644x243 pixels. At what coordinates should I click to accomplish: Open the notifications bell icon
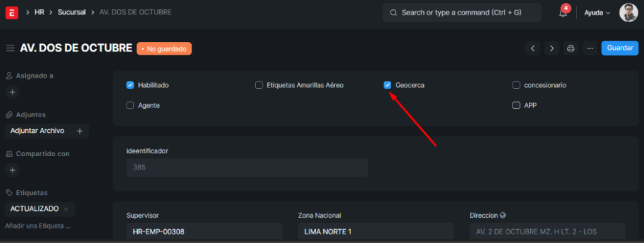pyautogui.click(x=563, y=13)
